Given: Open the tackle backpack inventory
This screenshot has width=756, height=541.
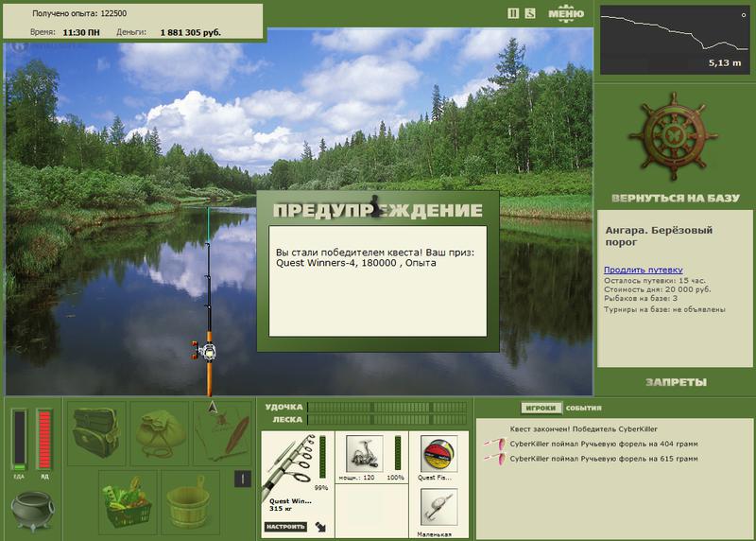Looking at the screenshot, I should (x=96, y=433).
